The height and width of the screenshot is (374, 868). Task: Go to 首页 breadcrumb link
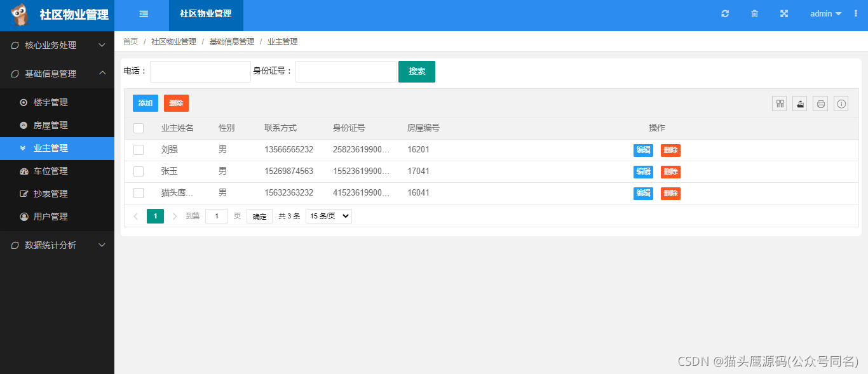130,42
